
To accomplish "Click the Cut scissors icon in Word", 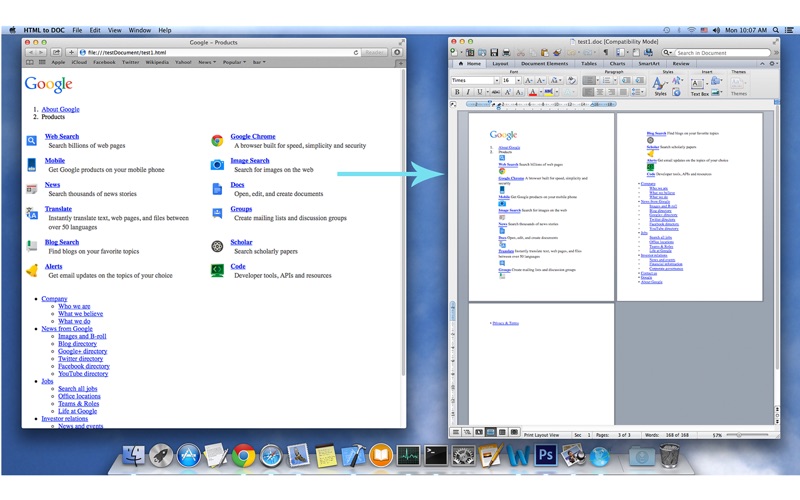I will point(521,53).
